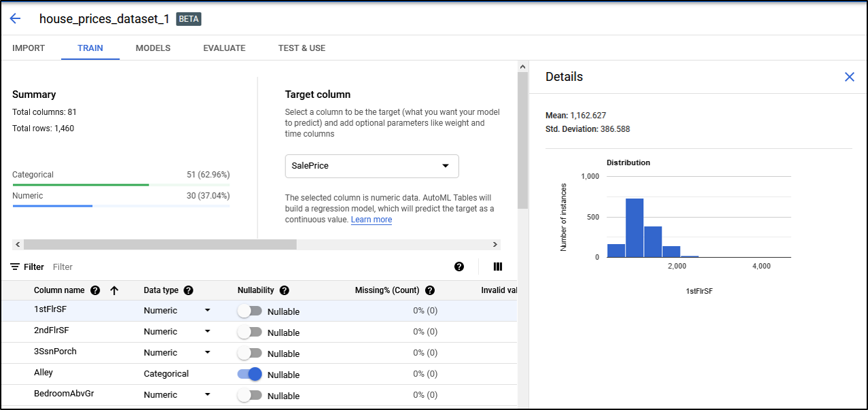Click the help icon next to Column name

(x=95, y=290)
